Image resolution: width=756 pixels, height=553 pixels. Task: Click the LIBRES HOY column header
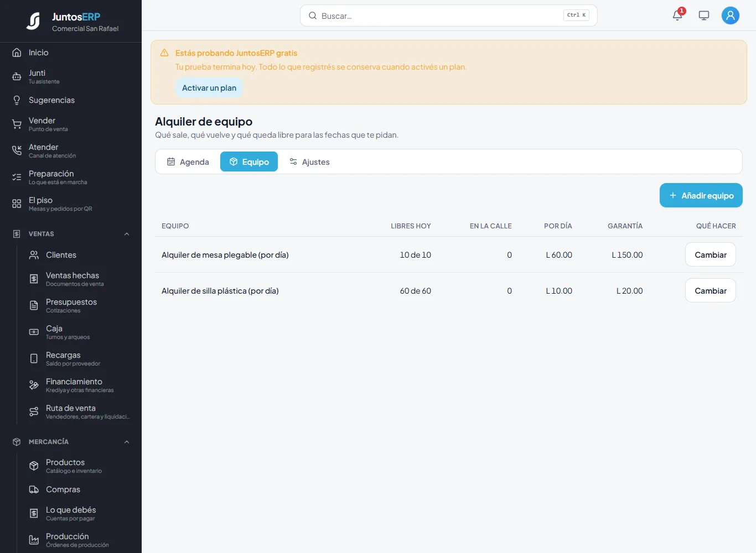click(x=411, y=226)
